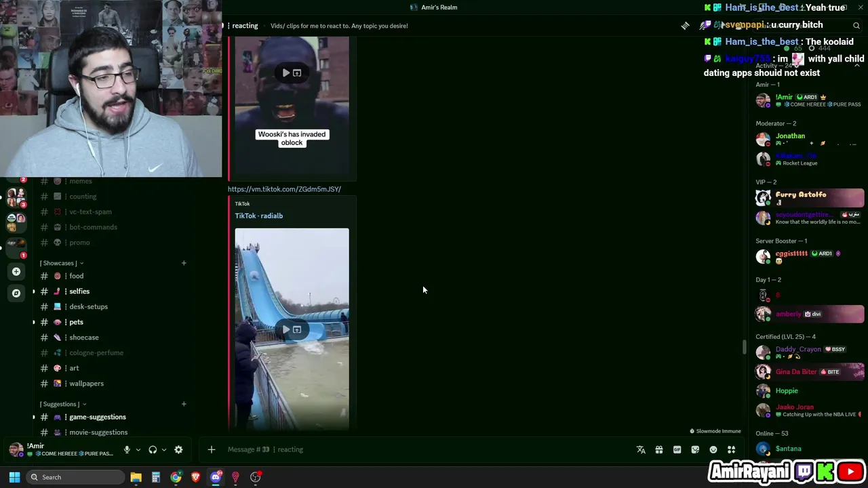Image resolution: width=868 pixels, height=488 pixels.
Task: Open member Furry Astolfo in VIP list
Action: coord(808,198)
